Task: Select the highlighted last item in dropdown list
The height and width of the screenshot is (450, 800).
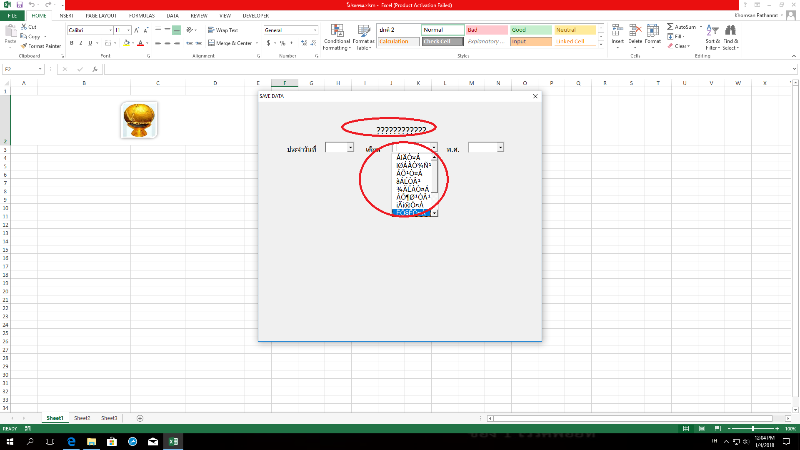Action: click(x=411, y=213)
